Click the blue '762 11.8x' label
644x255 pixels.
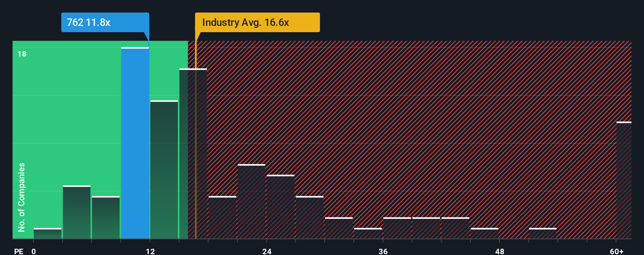click(x=105, y=22)
